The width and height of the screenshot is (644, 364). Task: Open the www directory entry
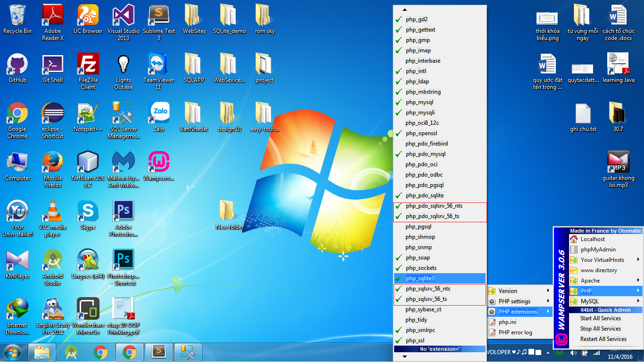pos(605,270)
